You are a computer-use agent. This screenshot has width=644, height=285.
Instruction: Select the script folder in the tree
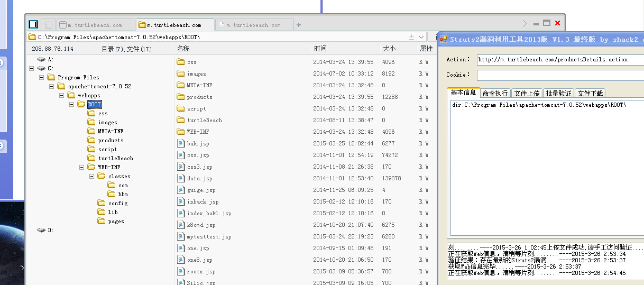[x=107, y=149]
